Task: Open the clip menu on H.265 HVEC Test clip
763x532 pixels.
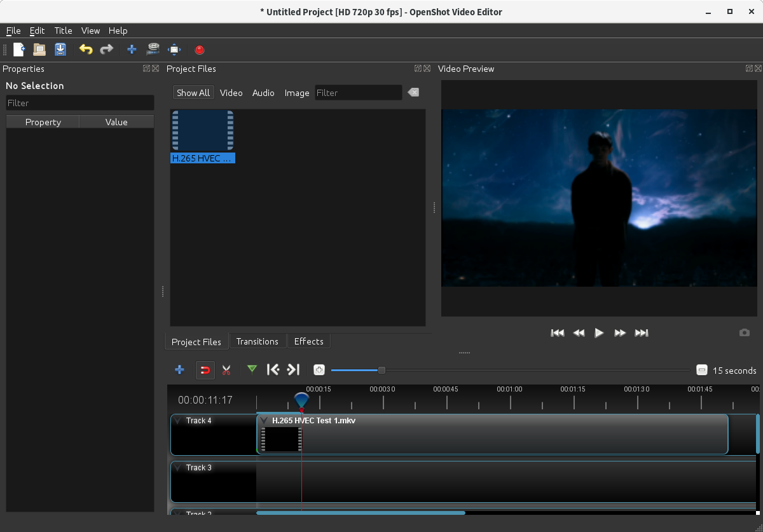Action: click(265, 420)
